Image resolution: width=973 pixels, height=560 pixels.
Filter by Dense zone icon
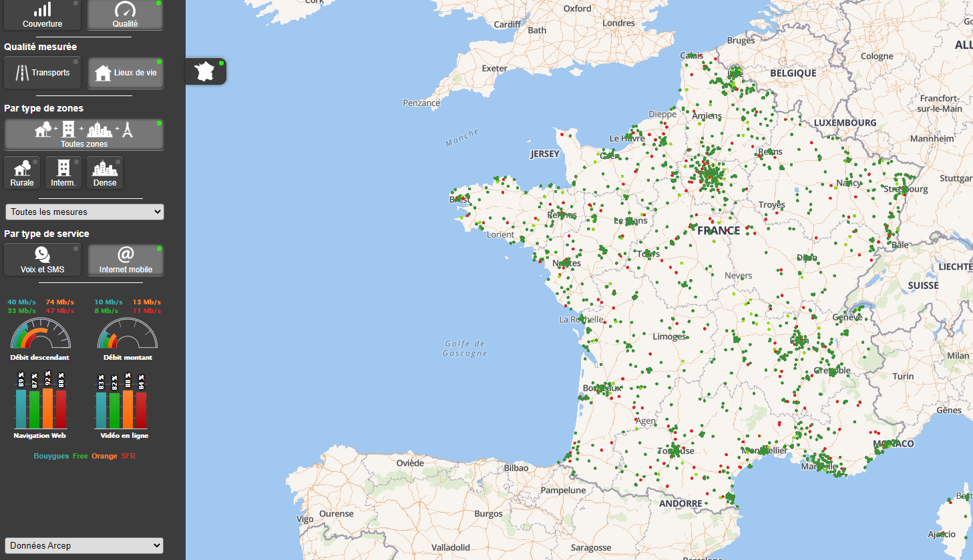[105, 168]
